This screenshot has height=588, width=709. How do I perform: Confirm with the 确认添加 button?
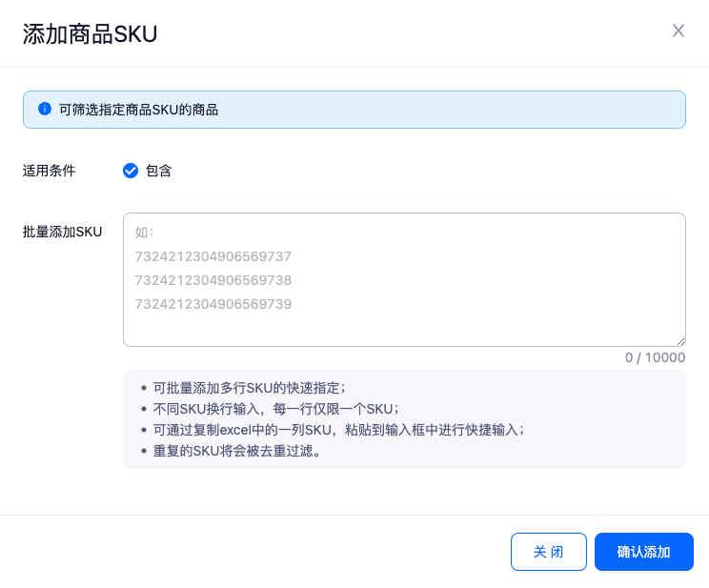pyautogui.click(x=643, y=552)
